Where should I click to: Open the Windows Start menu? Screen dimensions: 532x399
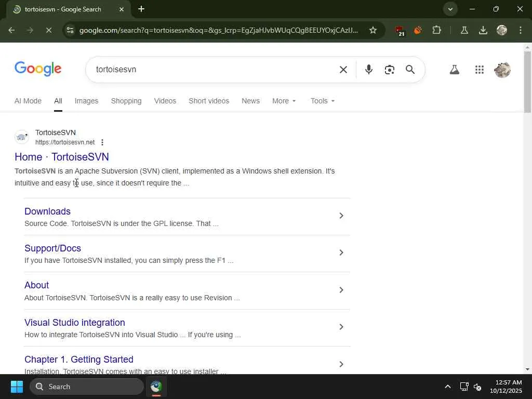click(17, 387)
